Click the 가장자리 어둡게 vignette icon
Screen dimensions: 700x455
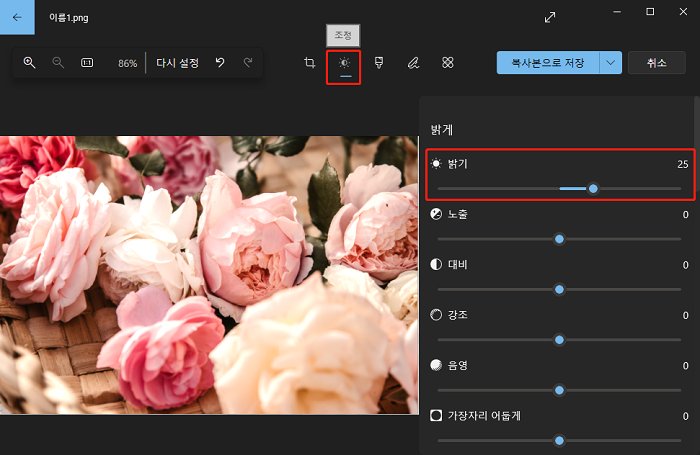pyautogui.click(x=436, y=416)
